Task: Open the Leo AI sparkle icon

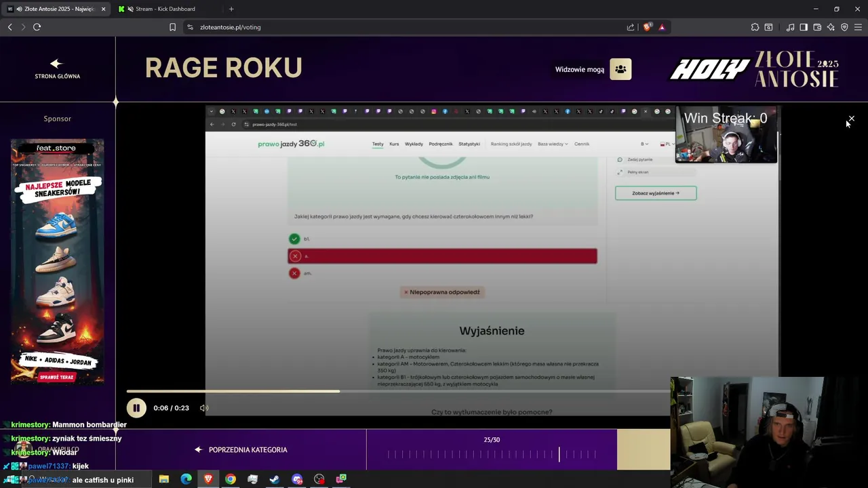Action: point(831,27)
